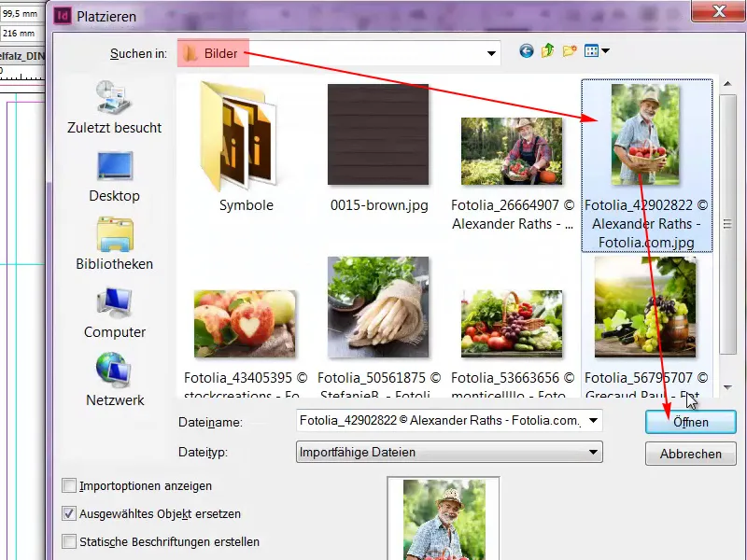Viewport: 747px width, 560px height.
Task: Go up one folder level icon
Action: point(548,51)
